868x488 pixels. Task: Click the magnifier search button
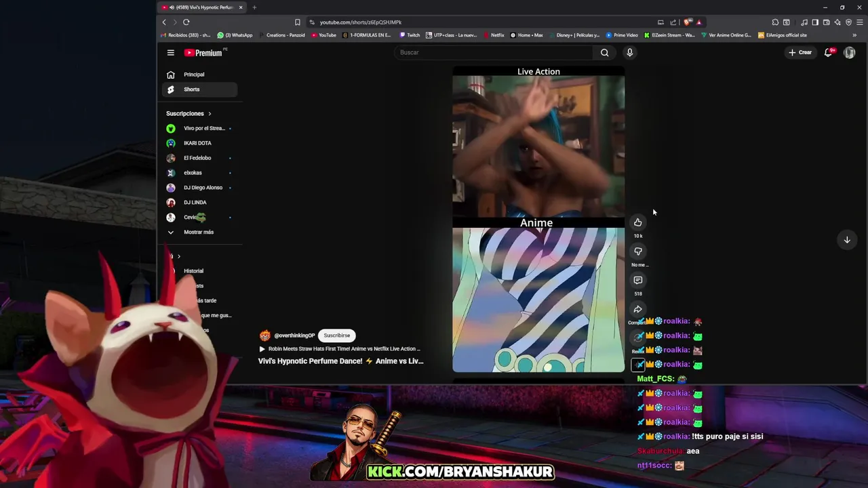coord(604,52)
